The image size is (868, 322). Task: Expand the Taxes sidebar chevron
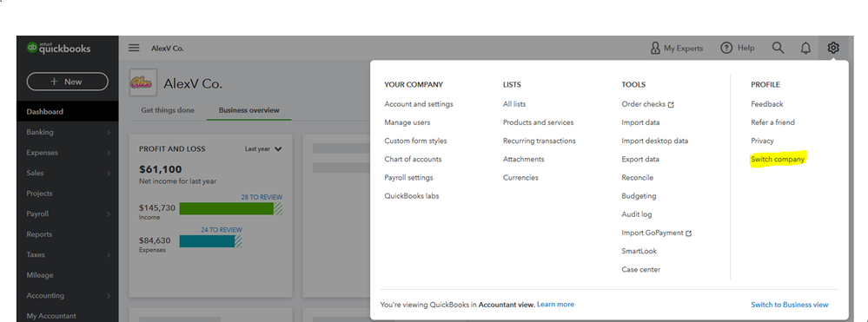click(109, 255)
